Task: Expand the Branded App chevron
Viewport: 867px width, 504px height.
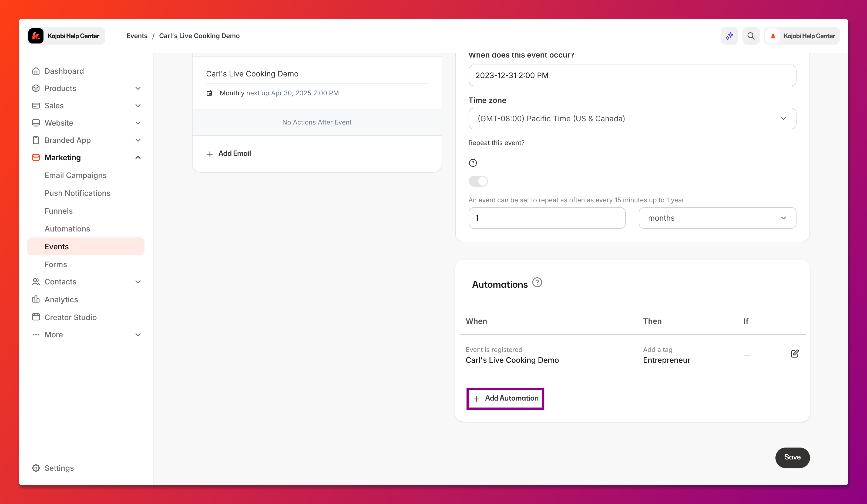Action: pos(138,140)
